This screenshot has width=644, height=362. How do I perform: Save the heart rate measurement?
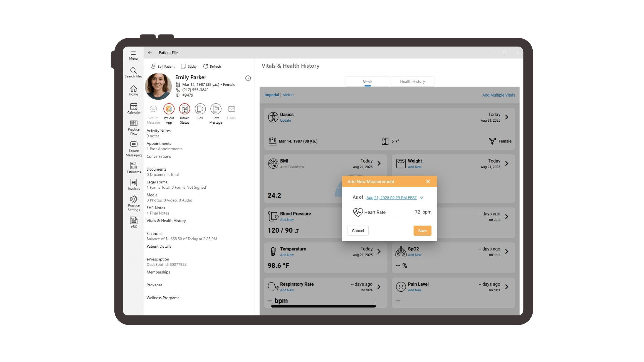422,231
